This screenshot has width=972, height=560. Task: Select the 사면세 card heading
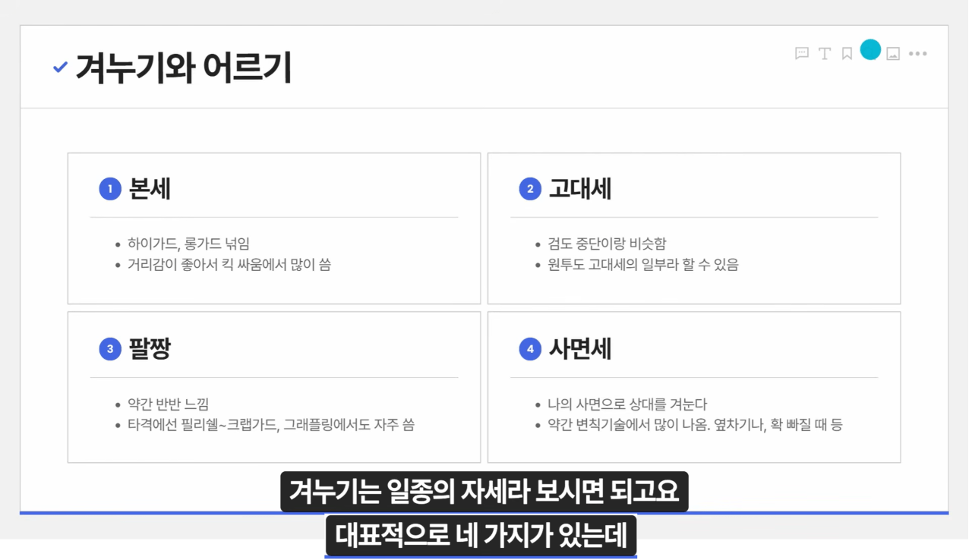tap(580, 349)
